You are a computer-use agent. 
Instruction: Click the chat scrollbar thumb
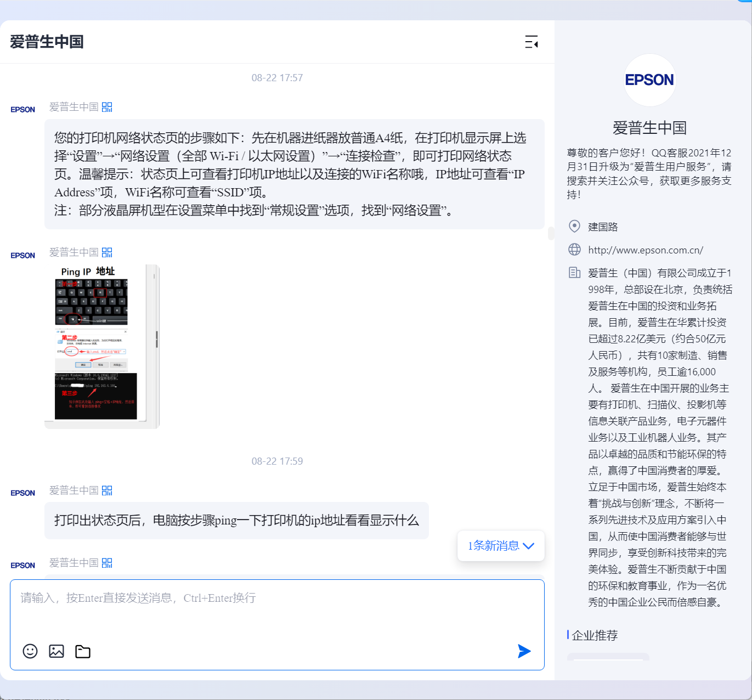pyautogui.click(x=551, y=234)
